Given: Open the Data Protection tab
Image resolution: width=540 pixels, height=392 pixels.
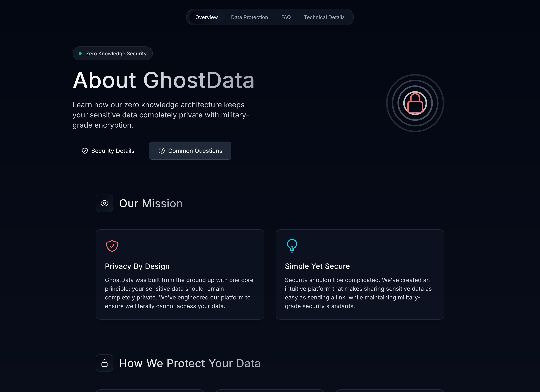Looking at the screenshot, I should (249, 17).
